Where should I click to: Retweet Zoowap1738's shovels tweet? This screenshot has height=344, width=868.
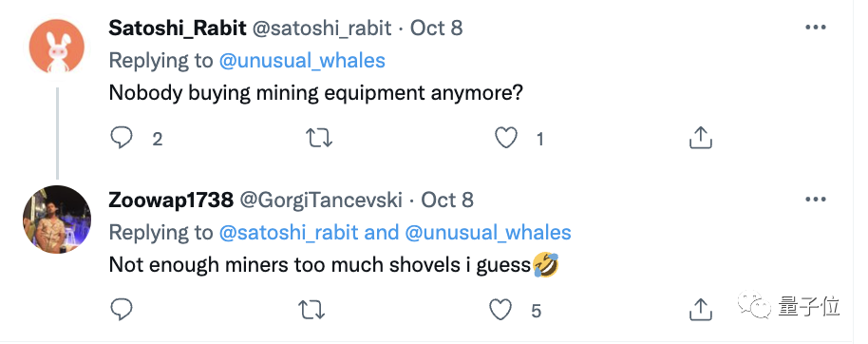[311, 310]
